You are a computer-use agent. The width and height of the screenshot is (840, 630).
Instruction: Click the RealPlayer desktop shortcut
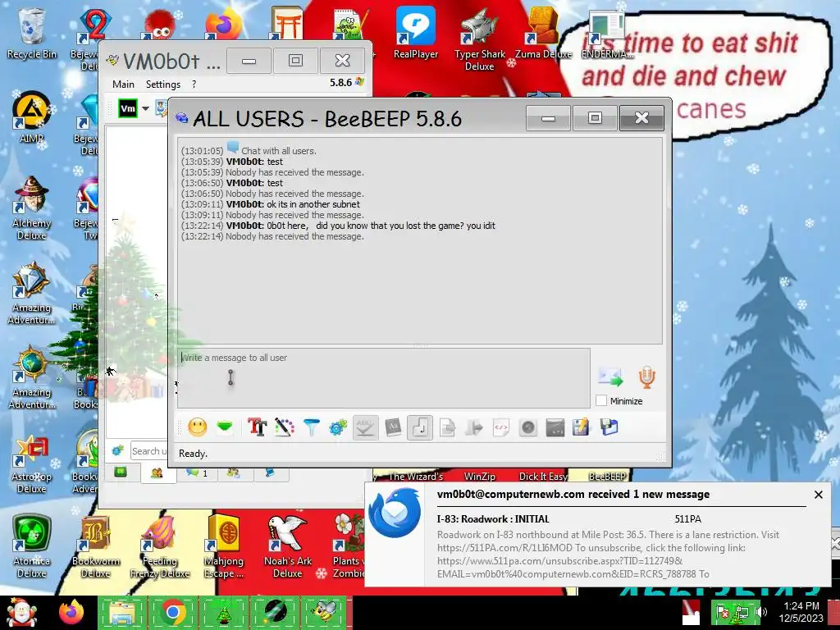(416, 33)
